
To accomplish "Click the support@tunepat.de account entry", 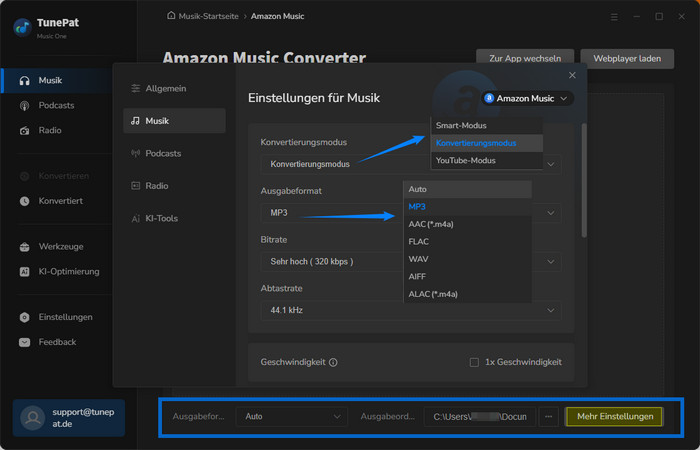I will coord(69,418).
